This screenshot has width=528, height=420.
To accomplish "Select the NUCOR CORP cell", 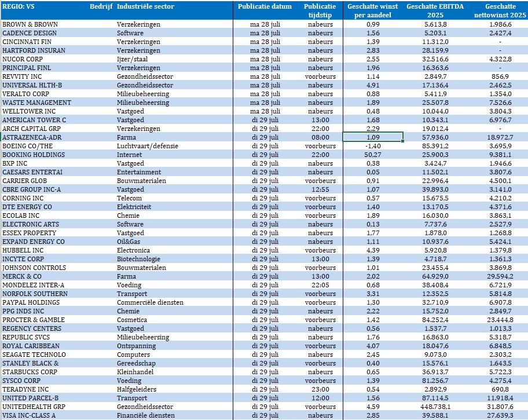I will click(23, 59).
